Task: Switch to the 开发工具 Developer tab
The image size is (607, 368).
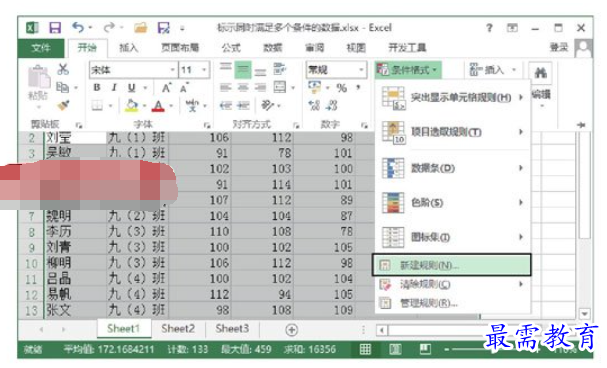Action: coord(407,48)
